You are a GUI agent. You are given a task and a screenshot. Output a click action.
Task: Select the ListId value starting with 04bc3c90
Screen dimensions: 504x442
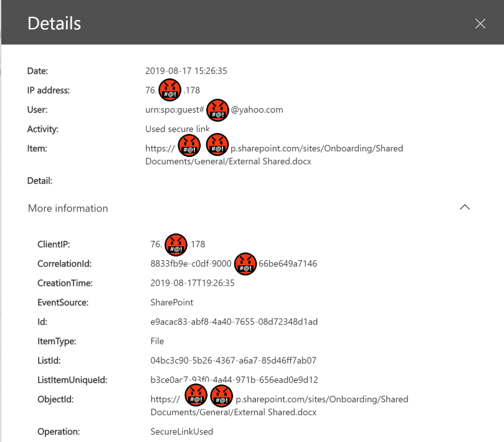(233, 360)
